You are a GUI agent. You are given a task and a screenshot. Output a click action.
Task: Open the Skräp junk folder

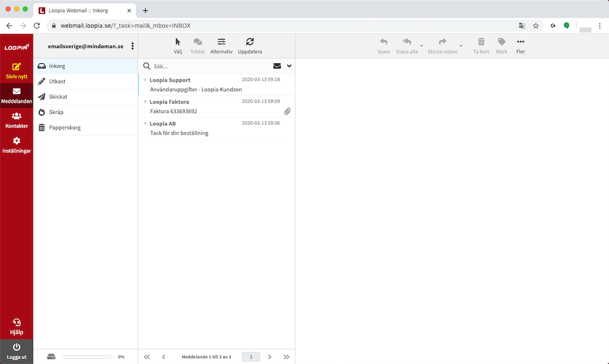pyautogui.click(x=86, y=112)
